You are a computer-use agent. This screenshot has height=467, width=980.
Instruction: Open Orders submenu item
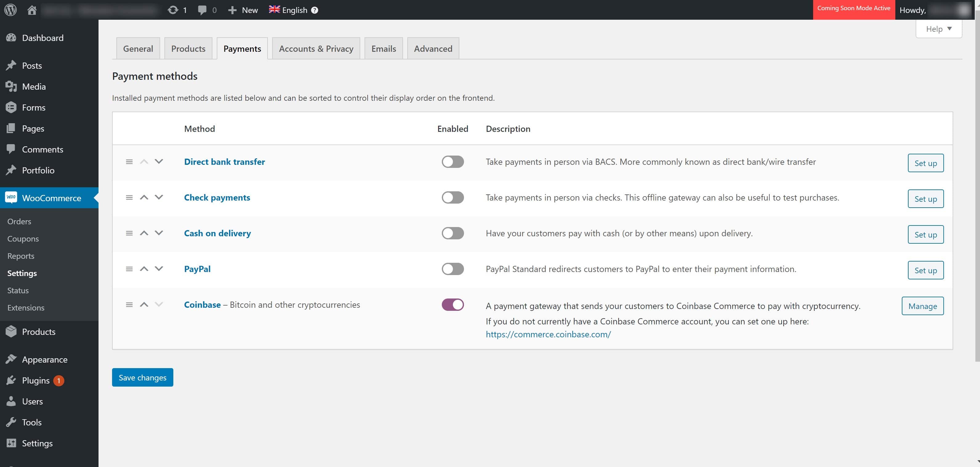pyautogui.click(x=19, y=221)
